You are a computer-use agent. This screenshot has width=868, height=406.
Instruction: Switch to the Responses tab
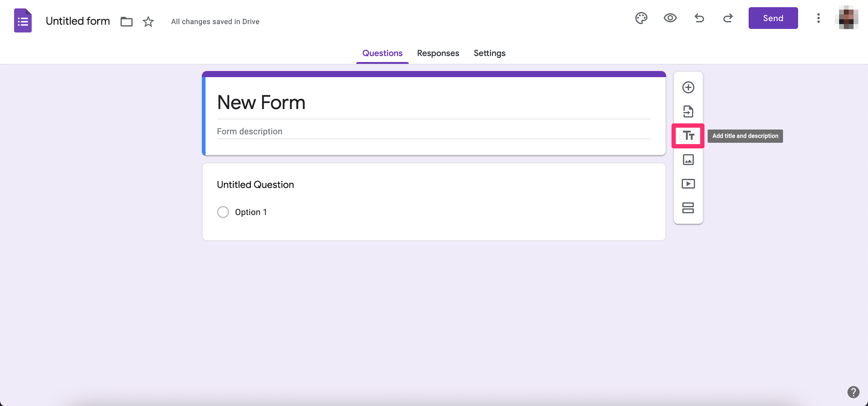438,52
